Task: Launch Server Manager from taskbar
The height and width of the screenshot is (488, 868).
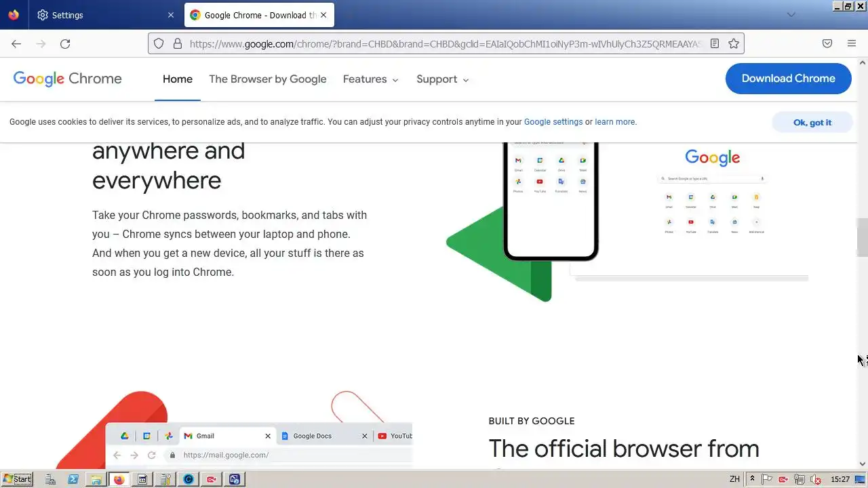Action: click(x=50, y=479)
